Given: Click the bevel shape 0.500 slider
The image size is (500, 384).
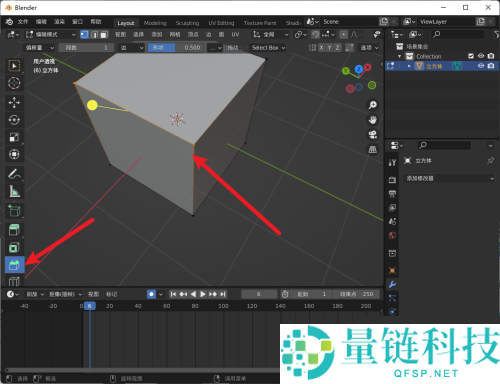Looking at the screenshot, I should 176,48.
